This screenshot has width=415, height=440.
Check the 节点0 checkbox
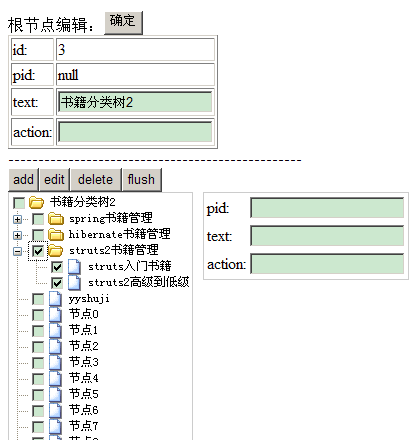38,315
